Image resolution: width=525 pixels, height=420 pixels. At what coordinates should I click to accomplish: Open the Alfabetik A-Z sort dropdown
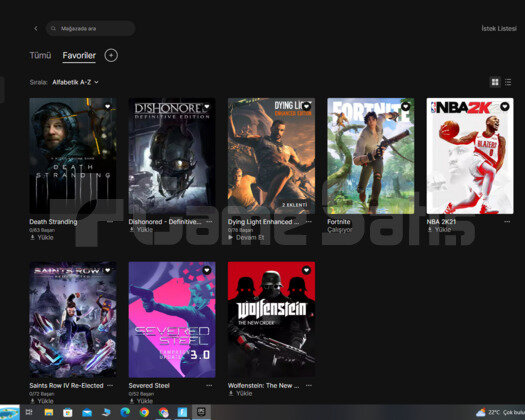pos(75,82)
